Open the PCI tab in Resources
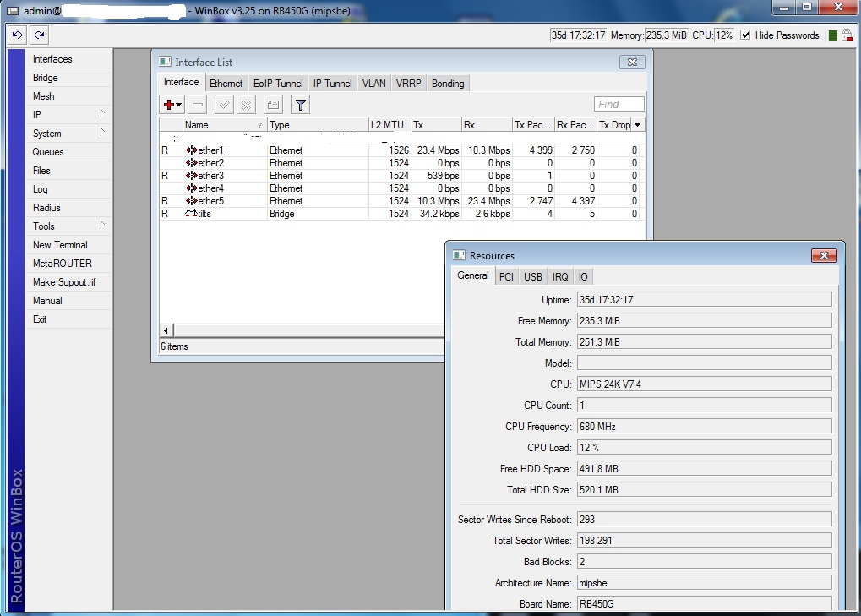 pos(506,276)
